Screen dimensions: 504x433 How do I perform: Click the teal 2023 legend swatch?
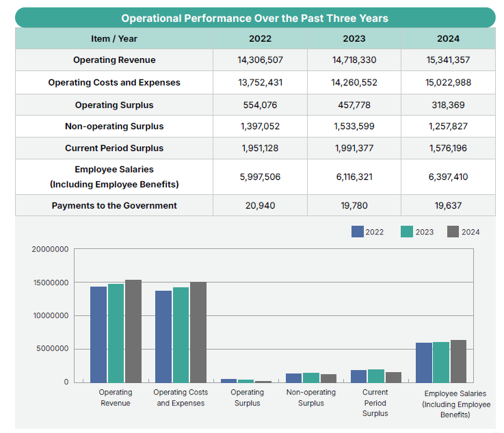point(406,232)
